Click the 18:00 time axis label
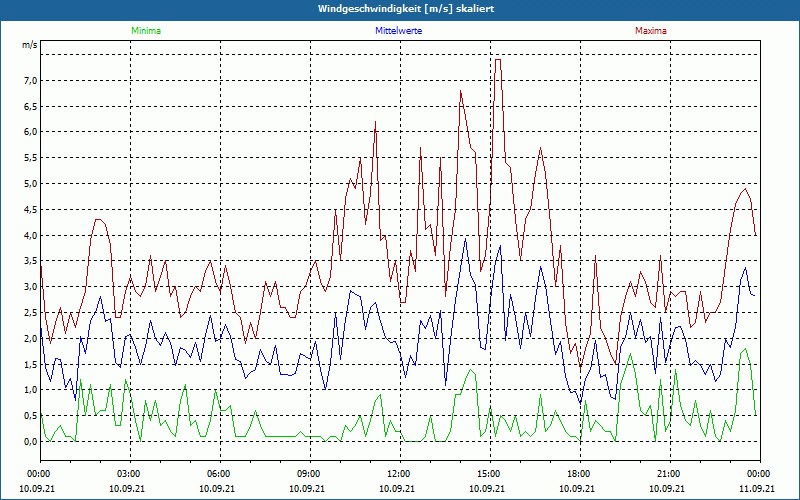The width and height of the screenshot is (800, 500). (x=580, y=474)
